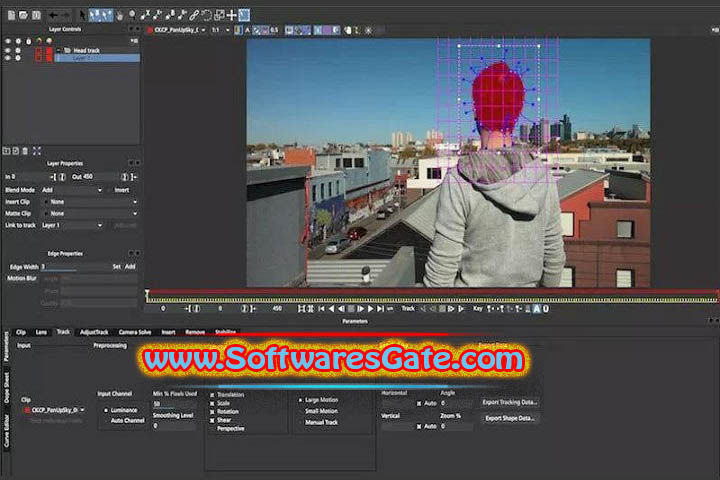Screen dimensions: 720x480
Task: Play the clip backward
Action: tap(332, 309)
